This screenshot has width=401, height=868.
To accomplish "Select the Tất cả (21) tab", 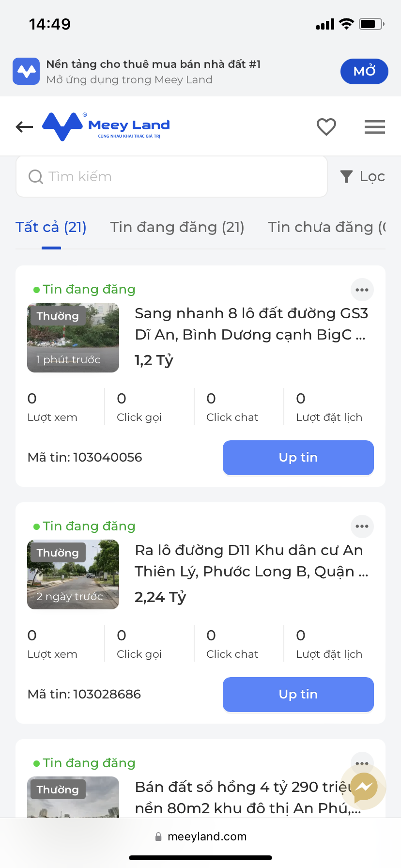I will click(x=51, y=227).
